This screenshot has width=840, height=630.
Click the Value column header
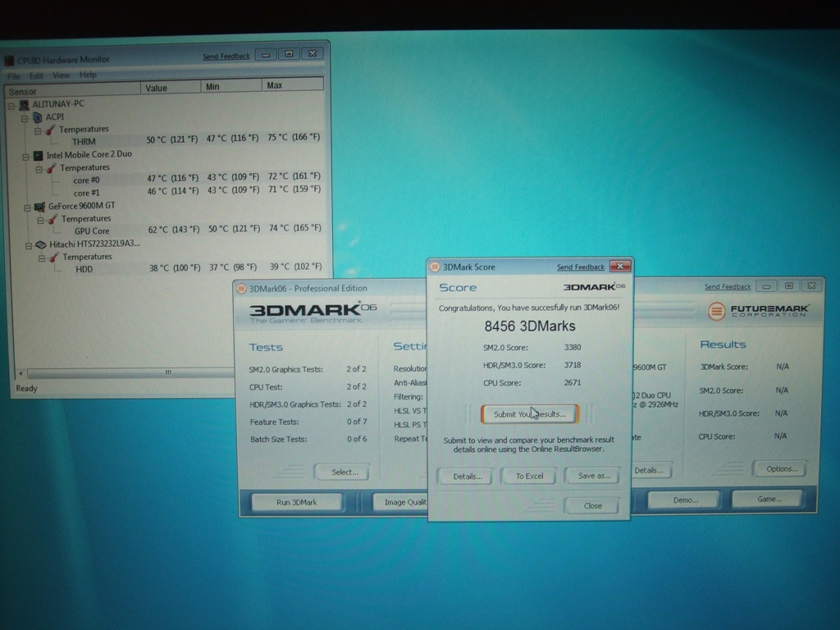[171, 88]
